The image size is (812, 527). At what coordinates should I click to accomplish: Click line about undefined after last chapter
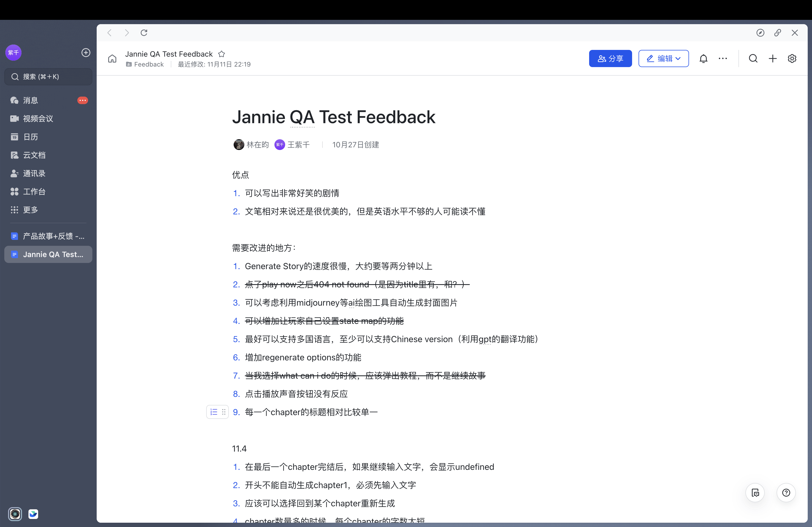(369, 467)
